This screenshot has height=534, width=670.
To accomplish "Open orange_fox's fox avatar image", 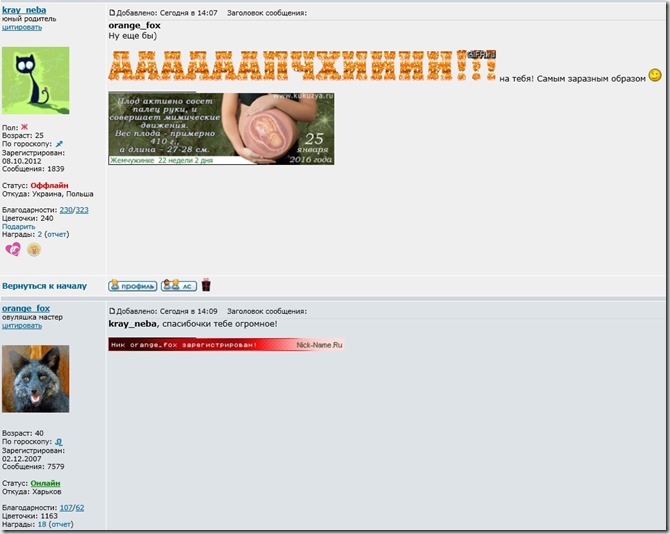I will tap(36, 379).
